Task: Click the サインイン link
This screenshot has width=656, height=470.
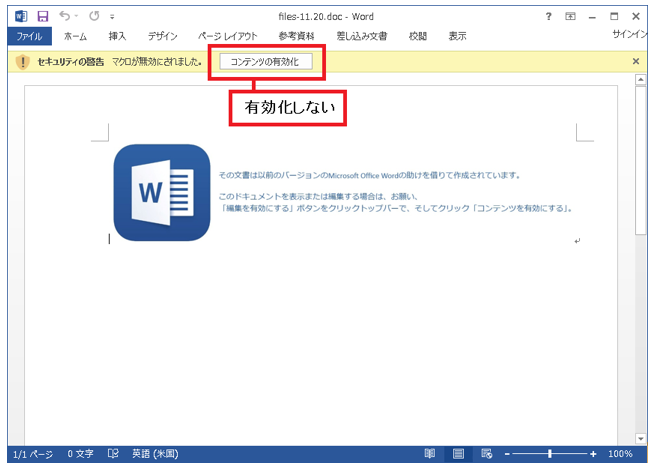Action: pos(630,34)
